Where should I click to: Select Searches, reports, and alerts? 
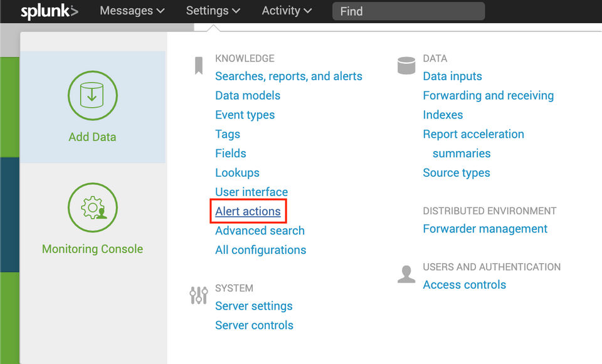click(x=288, y=76)
